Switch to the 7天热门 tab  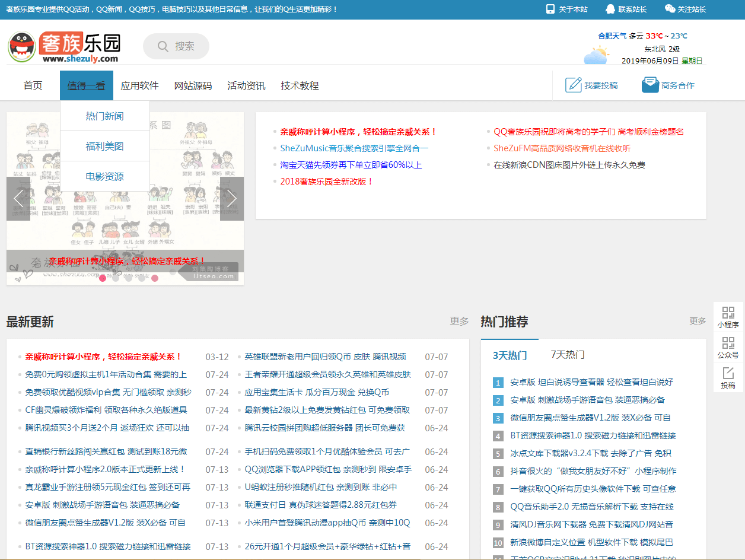568,355
